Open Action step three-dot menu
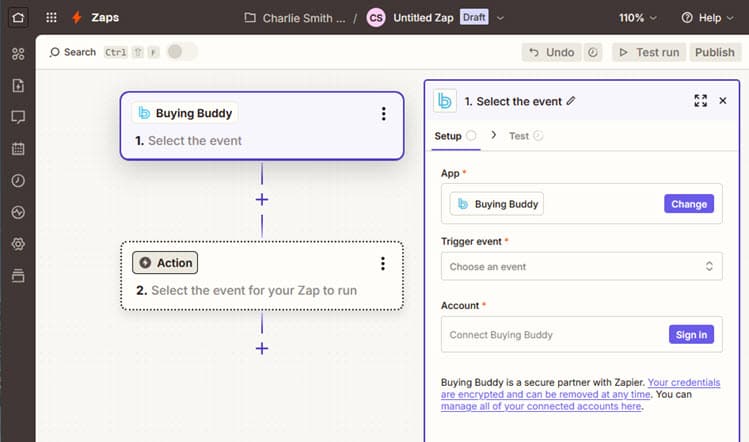The height and width of the screenshot is (442, 749). (x=383, y=263)
